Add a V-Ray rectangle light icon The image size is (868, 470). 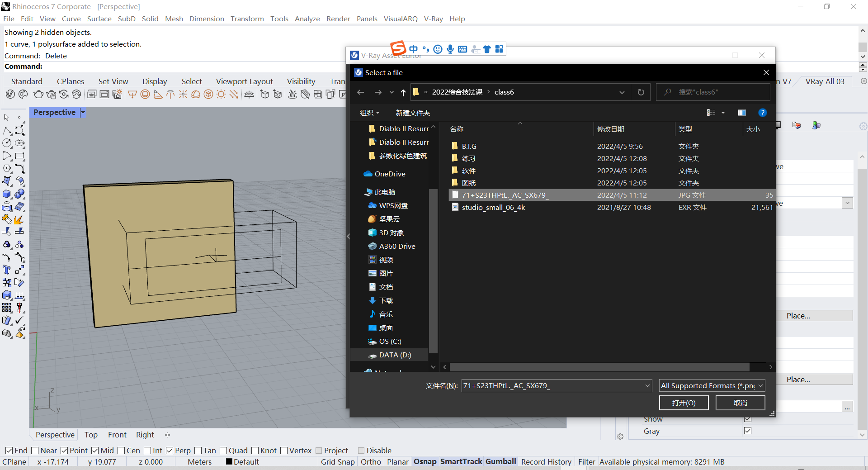(x=132, y=94)
